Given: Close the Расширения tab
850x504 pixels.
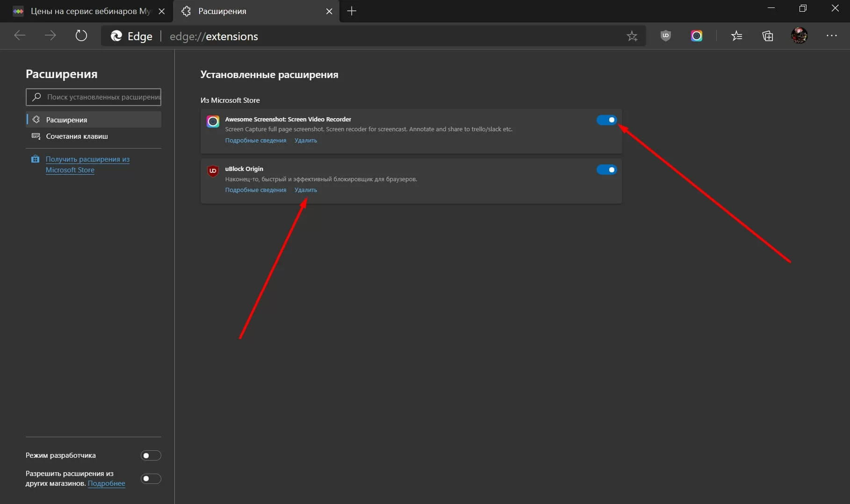Looking at the screenshot, I should point(329,11).
